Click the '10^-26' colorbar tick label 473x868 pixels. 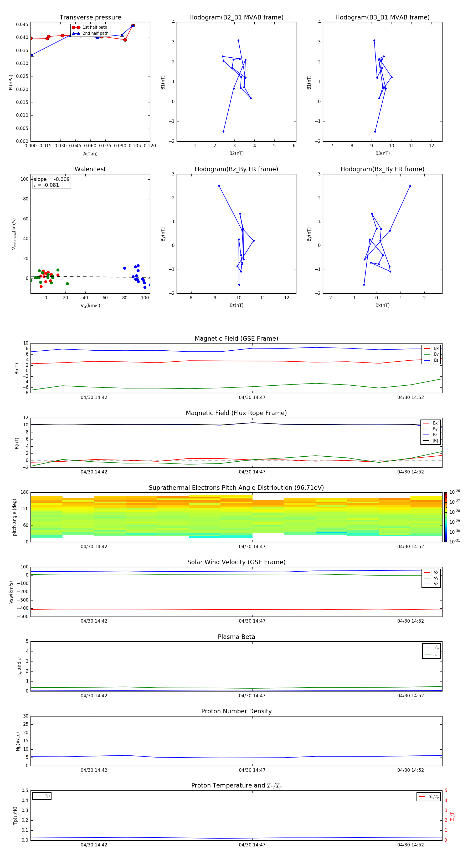pyautogui.click(x=455, y=492)
